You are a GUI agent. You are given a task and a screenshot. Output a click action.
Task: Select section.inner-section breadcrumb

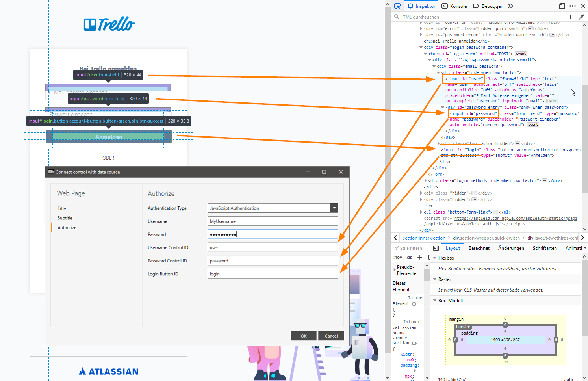(424, 238)
